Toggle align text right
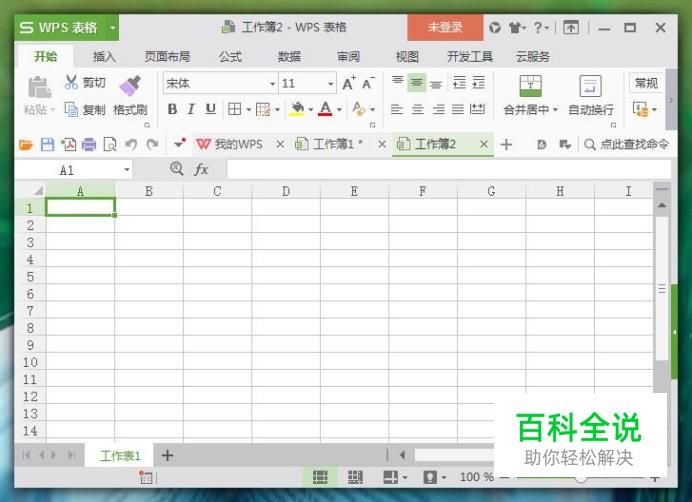 pyautogui.click(x=438, y=109)
